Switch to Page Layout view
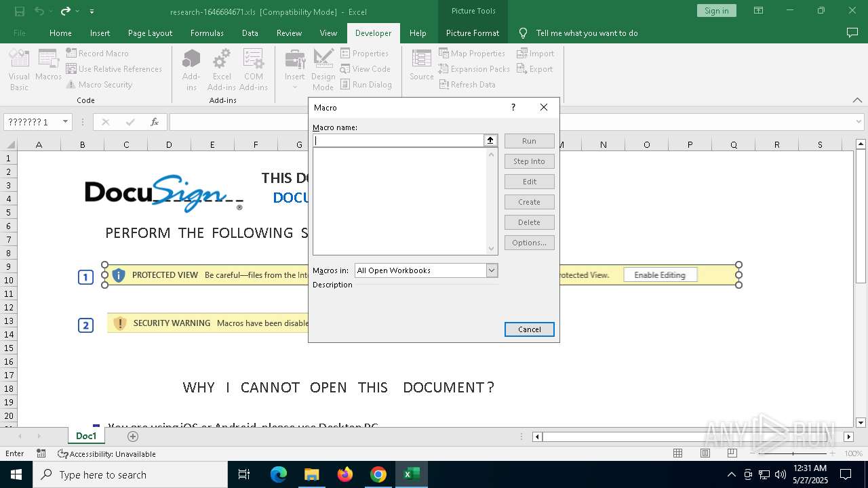This screenshot has width=868, height=488. click(705, 453)
